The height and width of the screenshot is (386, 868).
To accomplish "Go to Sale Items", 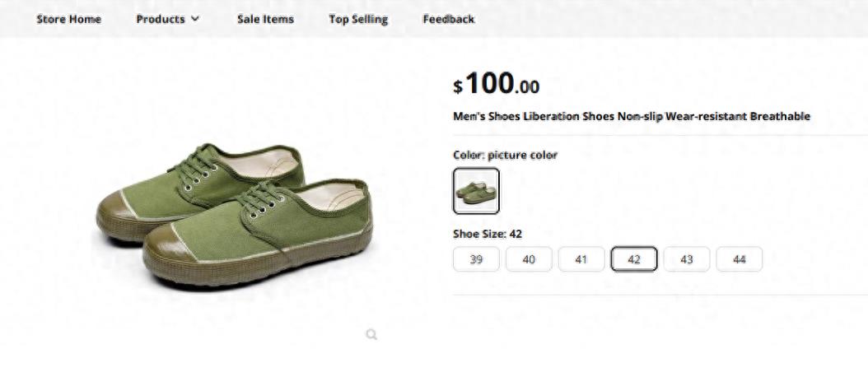I will pyautogui.click(x=265, y=19).
